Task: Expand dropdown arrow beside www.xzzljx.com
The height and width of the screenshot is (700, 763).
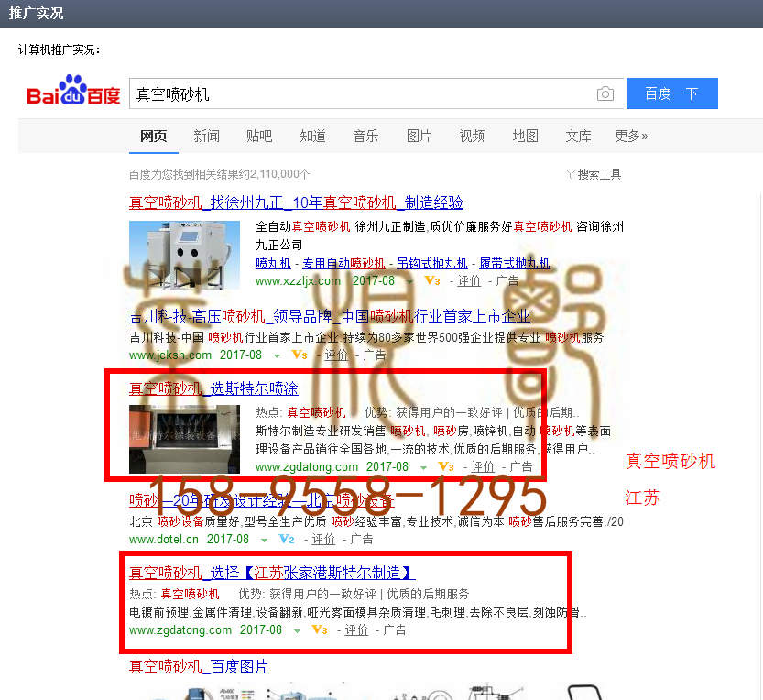Action: coord(409,282)
